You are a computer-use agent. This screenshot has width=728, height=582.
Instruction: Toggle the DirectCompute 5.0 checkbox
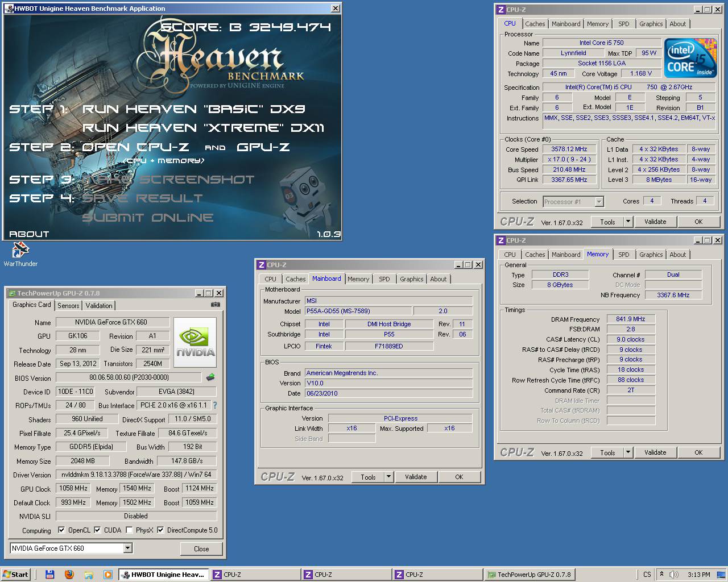pyautogui.click(x=160, y=530)
